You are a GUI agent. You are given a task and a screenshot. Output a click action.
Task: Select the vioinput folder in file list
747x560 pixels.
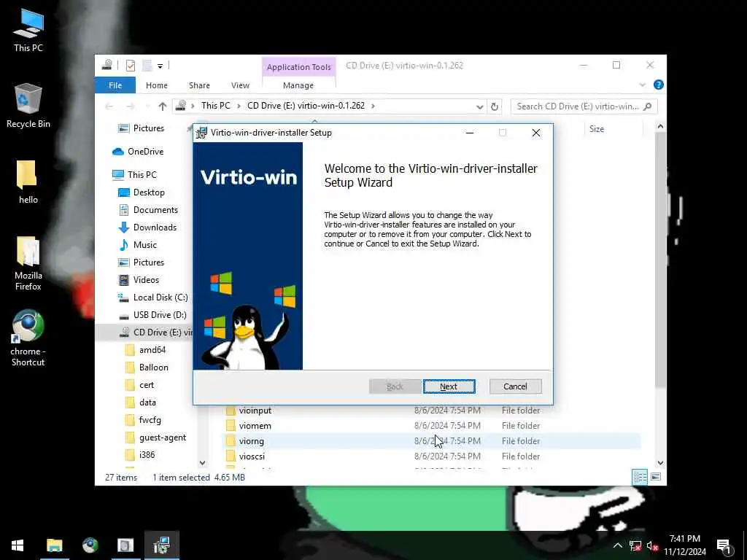[255, 411]
